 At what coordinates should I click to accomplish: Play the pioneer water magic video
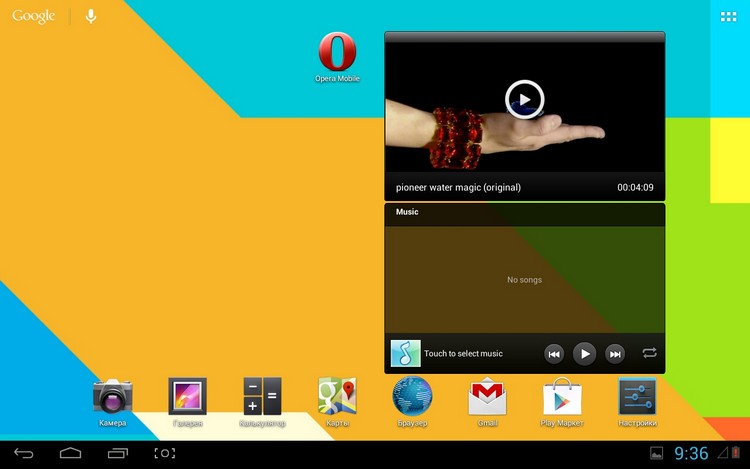pos(525,99)
